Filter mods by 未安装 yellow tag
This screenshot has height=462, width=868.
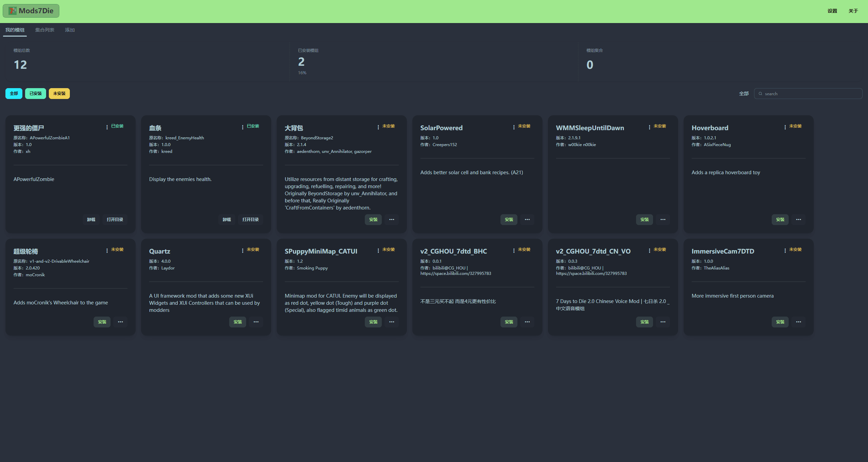coord(59,94)
